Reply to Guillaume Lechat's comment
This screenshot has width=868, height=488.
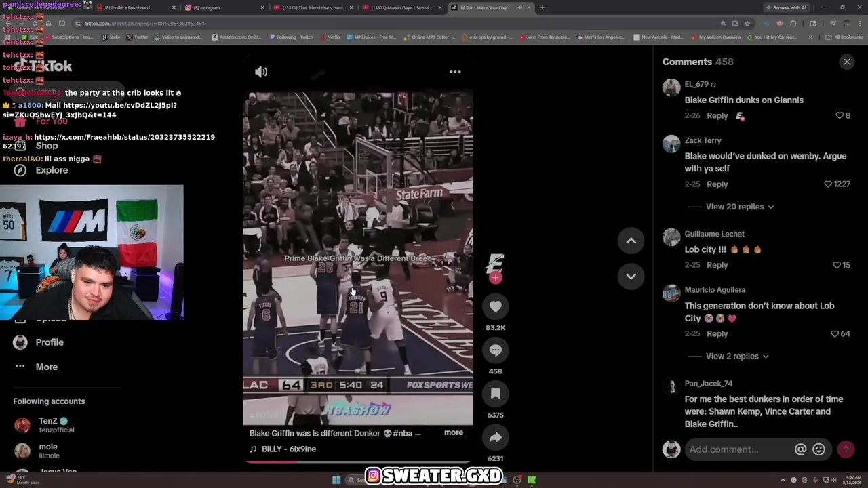click(x=717, y=265)
